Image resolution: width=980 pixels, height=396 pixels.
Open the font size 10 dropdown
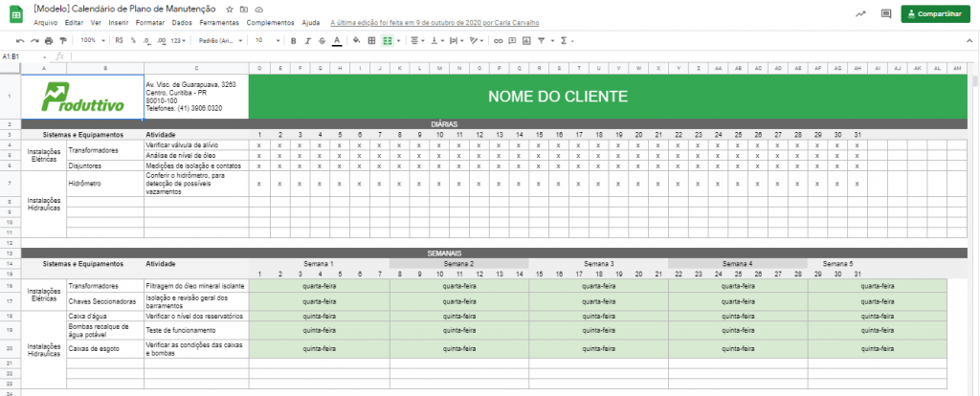tap(268, 40)
